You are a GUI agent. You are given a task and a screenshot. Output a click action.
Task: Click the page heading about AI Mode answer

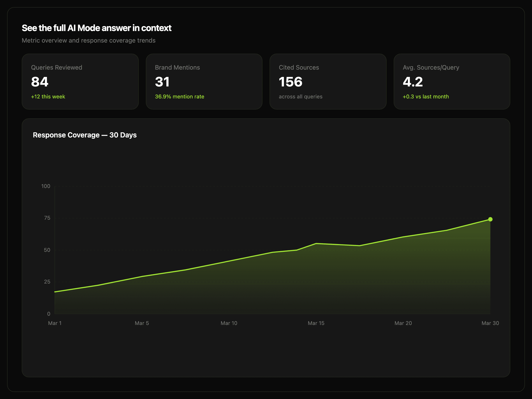pyautogui.click(x=96, y=28)
